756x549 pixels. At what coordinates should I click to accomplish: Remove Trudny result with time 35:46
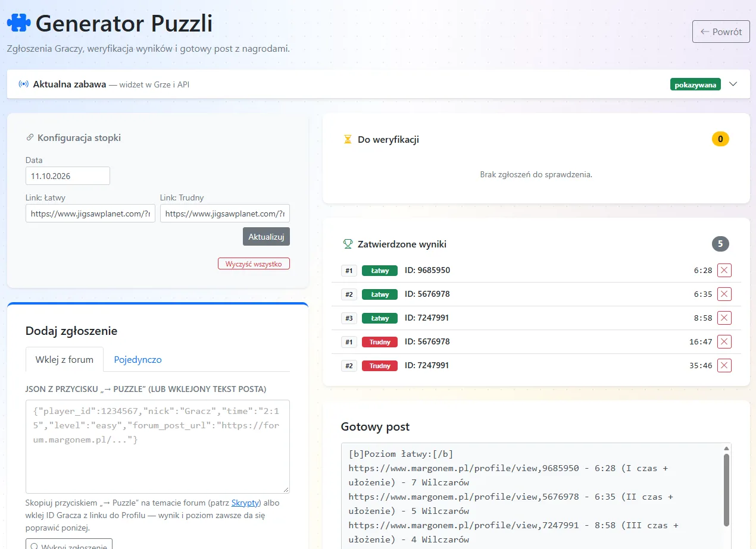pos(724,366)
